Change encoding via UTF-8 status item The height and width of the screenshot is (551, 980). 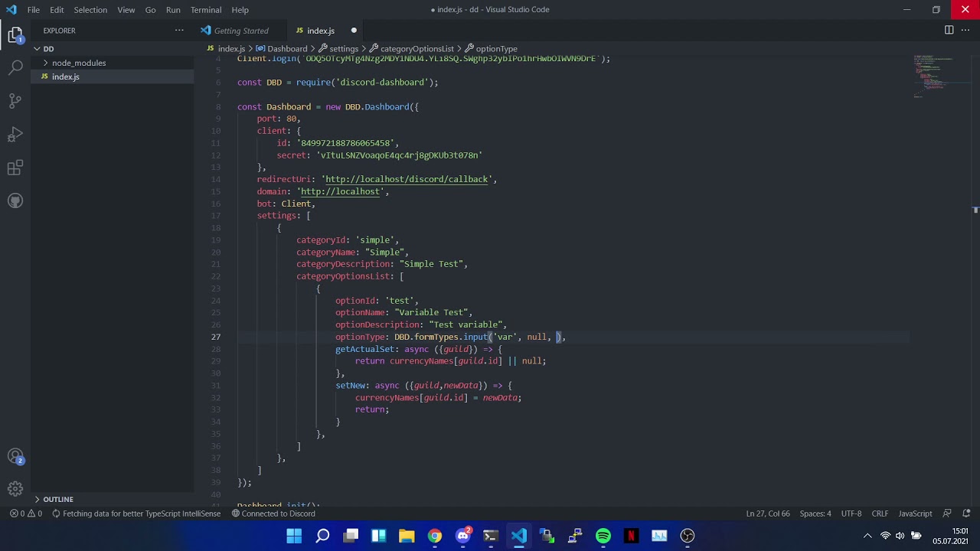click(x=851, y=514)
